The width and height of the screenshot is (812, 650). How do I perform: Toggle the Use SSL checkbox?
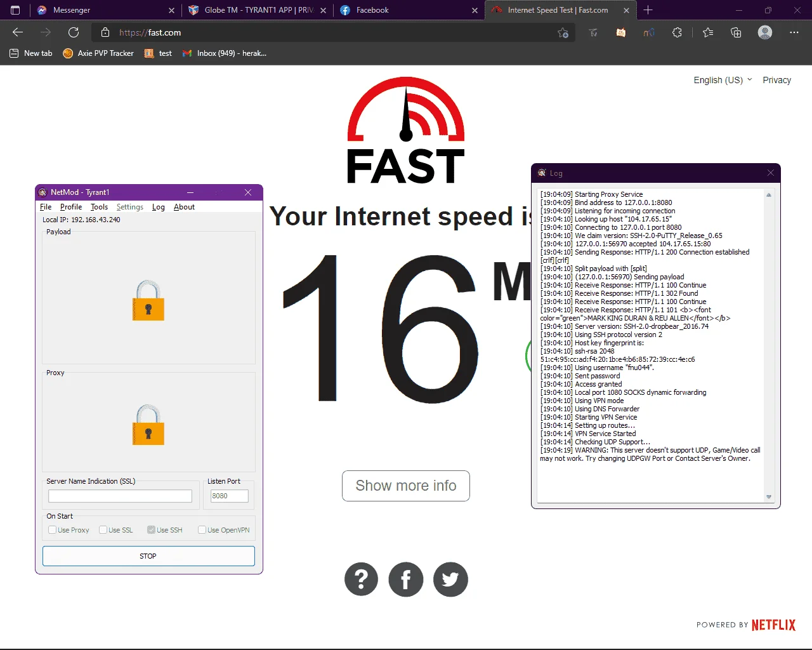coord(103,530)
